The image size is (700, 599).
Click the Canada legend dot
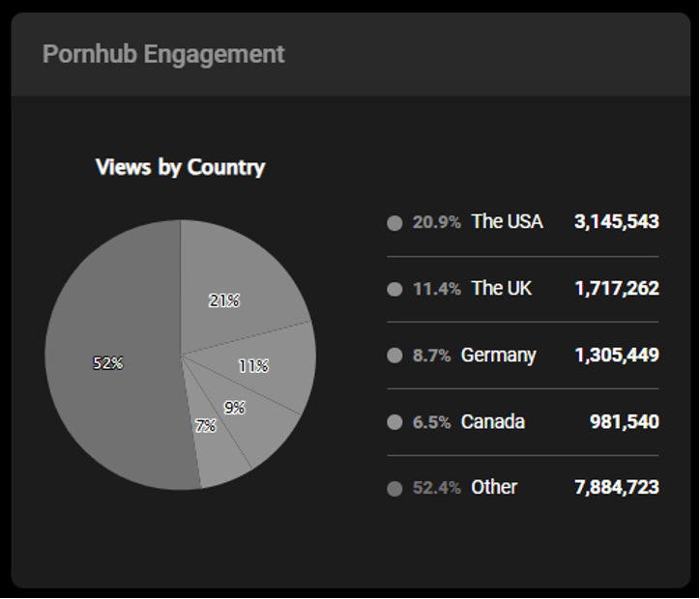(394, 422)
